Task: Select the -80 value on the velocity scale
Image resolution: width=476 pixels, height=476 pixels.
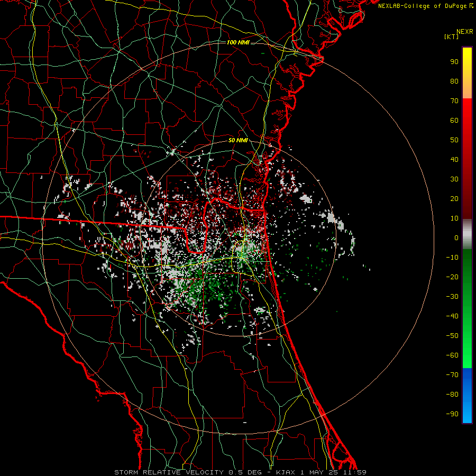Action: click(x=452, y=395)
